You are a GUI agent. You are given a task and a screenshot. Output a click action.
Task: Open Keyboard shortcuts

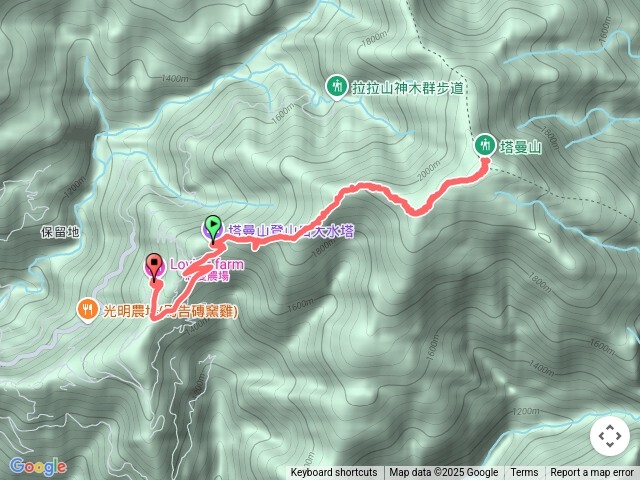point(334,473)
